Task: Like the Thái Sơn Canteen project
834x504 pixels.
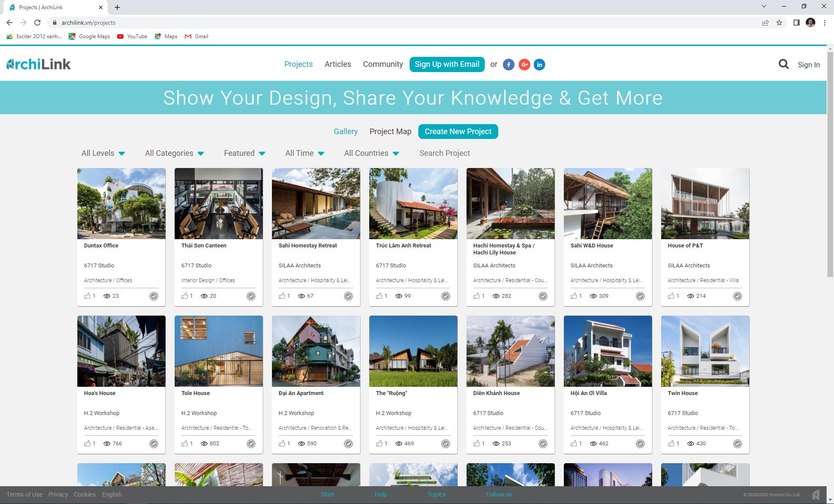Action: click(x=185, y=296)
